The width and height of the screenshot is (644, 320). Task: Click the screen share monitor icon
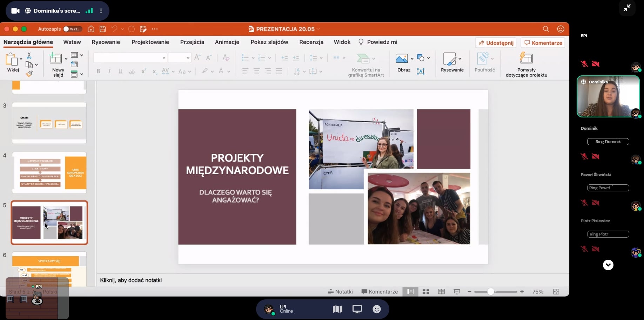click(x=357, y=309)
